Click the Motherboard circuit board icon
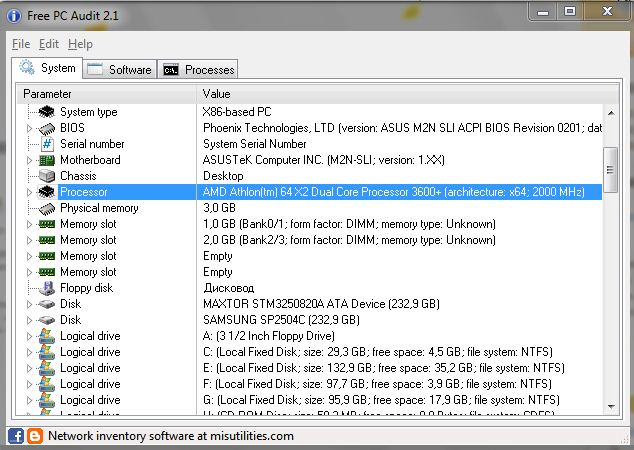The image size is (634, 450). coord(46,160)
